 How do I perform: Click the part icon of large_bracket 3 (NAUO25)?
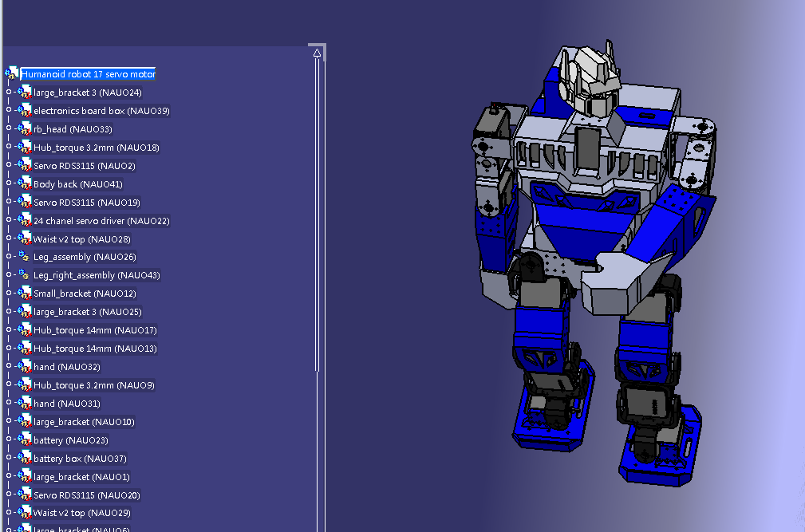(24, 311)
